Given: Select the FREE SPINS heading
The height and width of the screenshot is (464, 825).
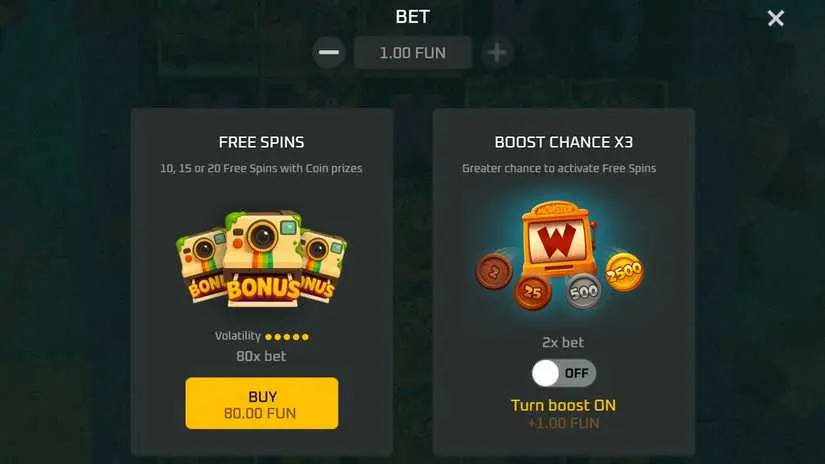Looking at the screenshot, I should coord(261,142).
